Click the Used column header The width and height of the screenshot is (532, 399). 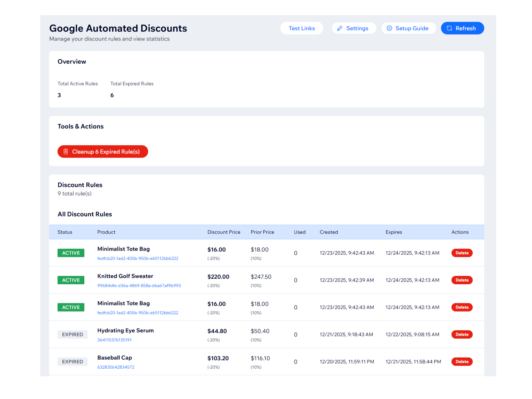click(299, 232)
